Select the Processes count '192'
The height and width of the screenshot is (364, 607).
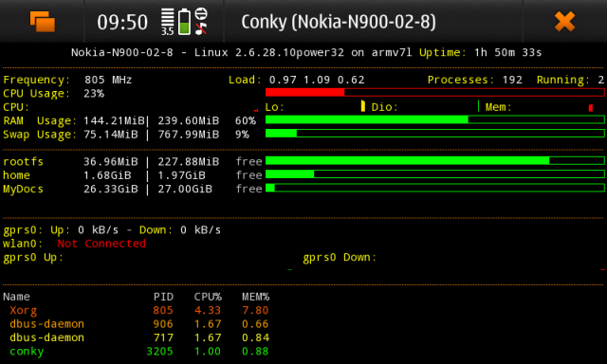512,80
